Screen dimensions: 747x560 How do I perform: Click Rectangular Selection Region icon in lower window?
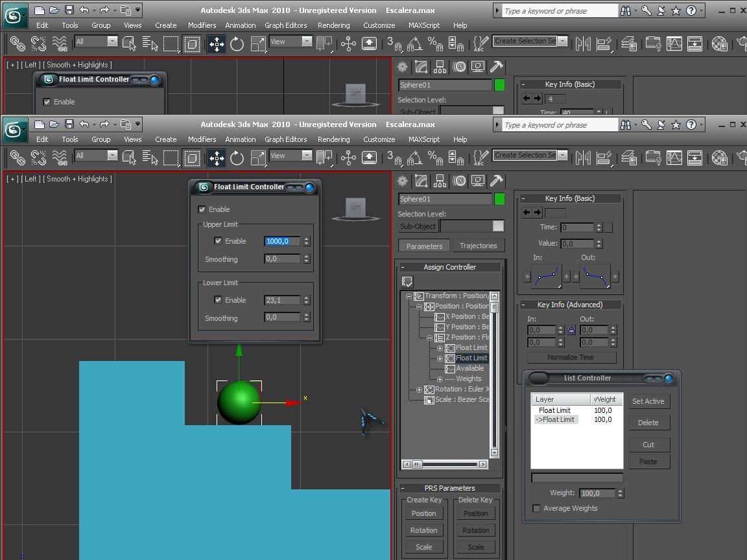pos(171,157)
